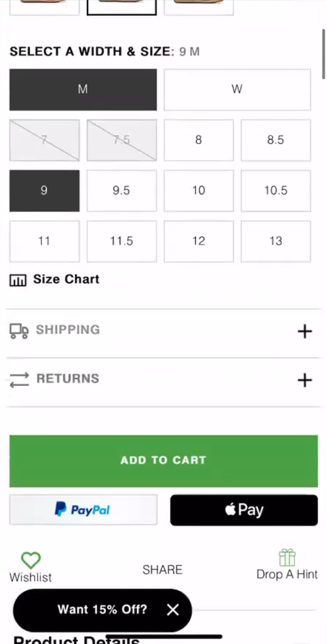Image resolution: width=327 pixels, height=644 pixels.
Task: Expand the Returns section plus
Action: click(x=305, y=380)
